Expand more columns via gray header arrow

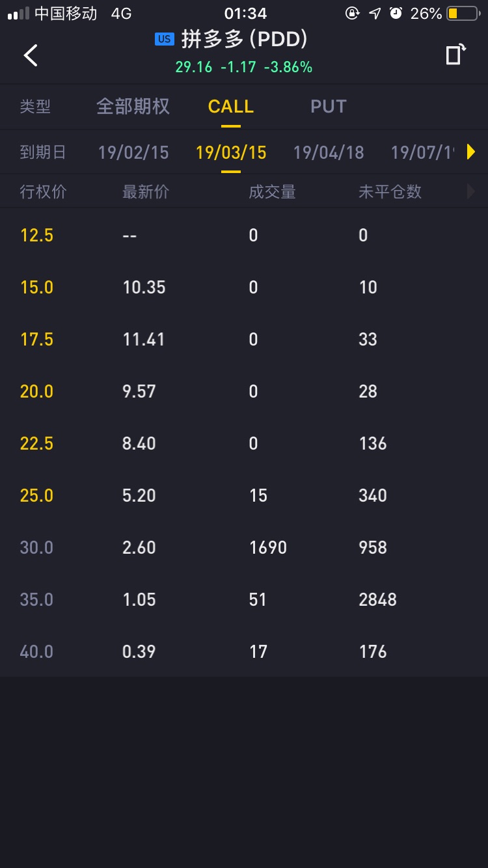pos(471,191)
